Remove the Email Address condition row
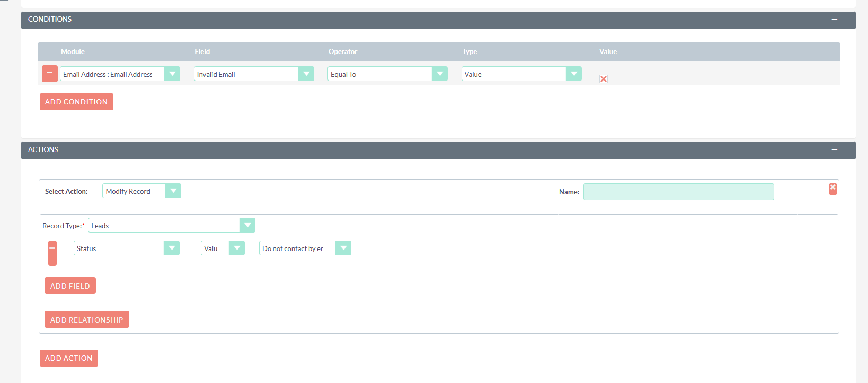868x383 pixels. (x=49, y=74)
